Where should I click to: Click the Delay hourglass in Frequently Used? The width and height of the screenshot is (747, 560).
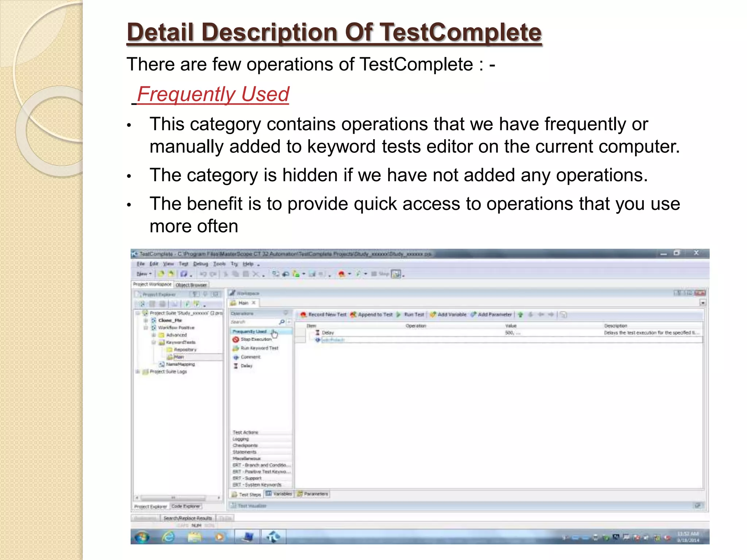pos(236,366)
